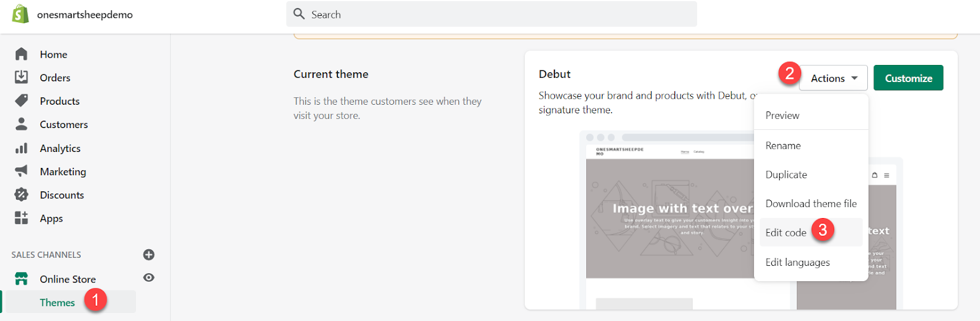Click the Online Store storefront icon

tap(21, 279)
